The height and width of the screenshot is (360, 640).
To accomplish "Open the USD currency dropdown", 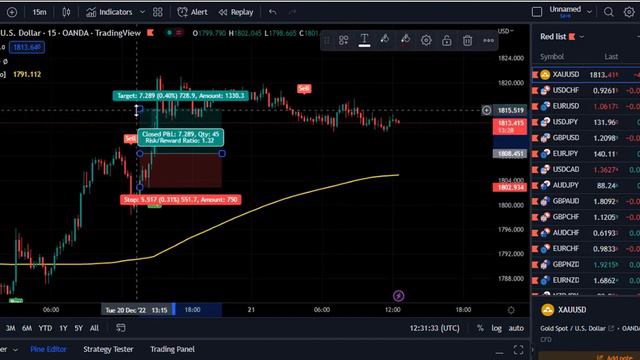I will [506, 31].
